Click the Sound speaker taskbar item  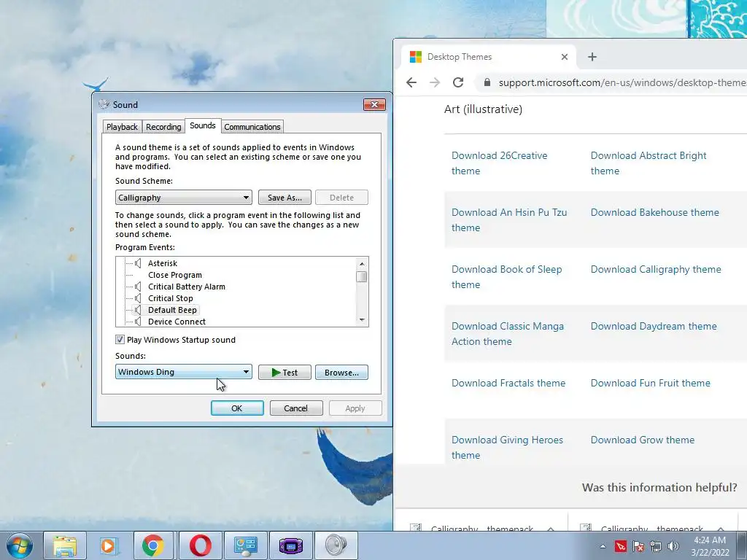(x=336, y=545)
